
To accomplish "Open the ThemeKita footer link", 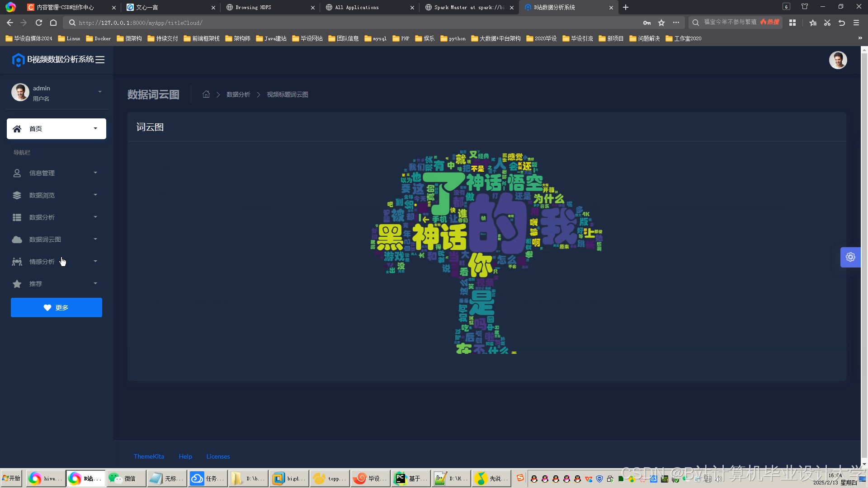I will click(x=149, y=456).
